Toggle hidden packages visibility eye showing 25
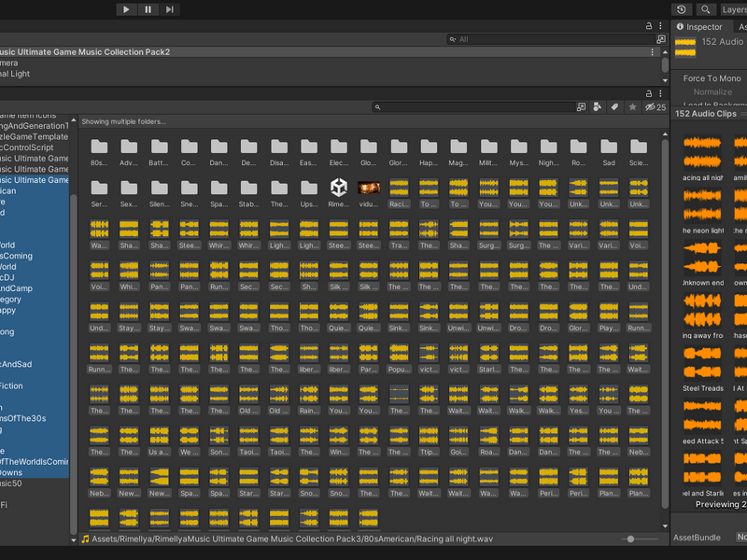This screenshot has width=747, height=560. click(x=655, y=107)
